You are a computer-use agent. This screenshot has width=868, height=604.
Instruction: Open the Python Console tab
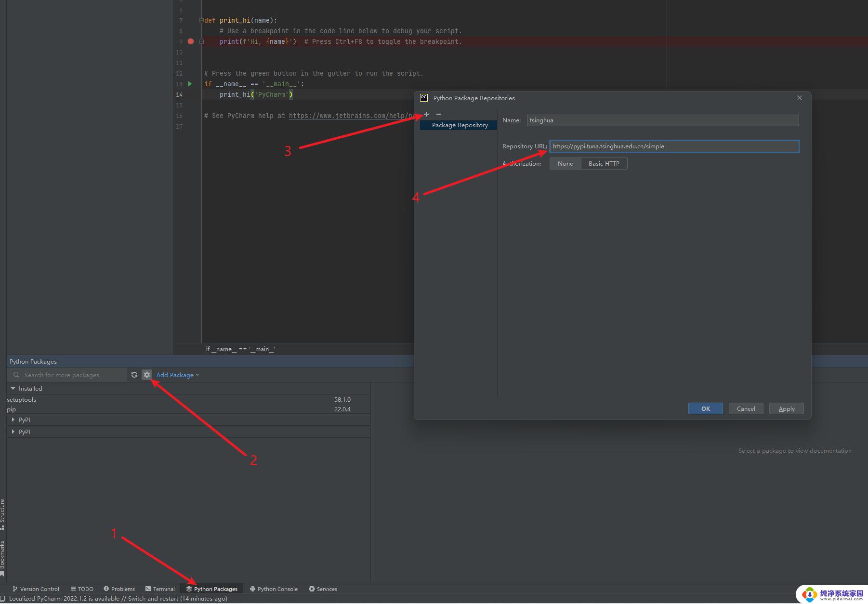point(274,589)
